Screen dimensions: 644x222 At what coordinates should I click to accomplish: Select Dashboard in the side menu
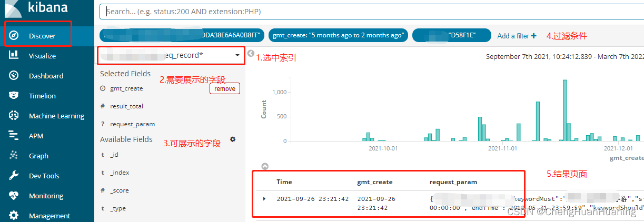46,76
